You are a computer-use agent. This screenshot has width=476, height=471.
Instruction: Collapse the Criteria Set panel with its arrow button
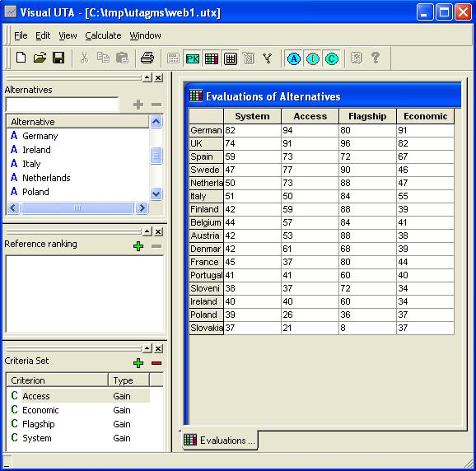[147, 348]
